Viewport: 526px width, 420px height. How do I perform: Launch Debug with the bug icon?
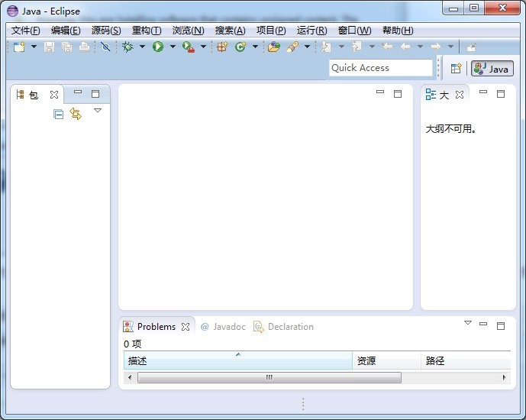pos(127,47)
